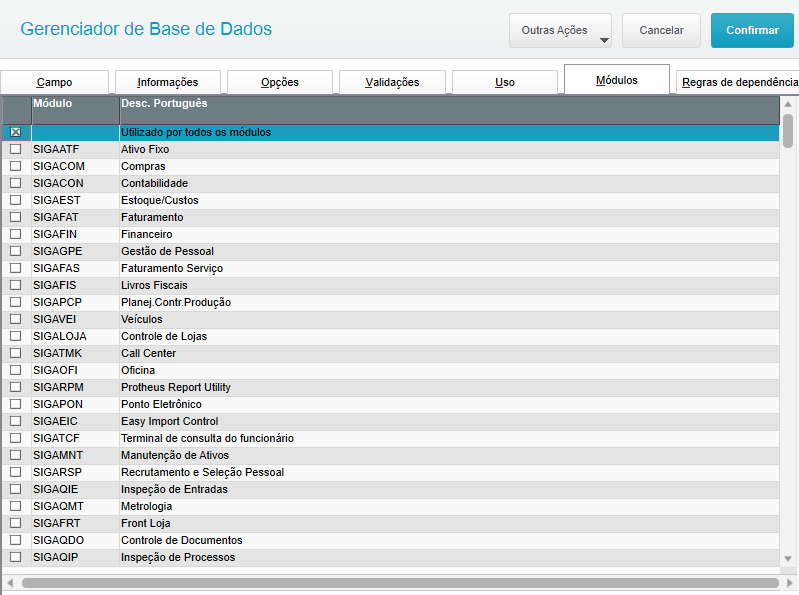
Task: Check the SIGAFAS Faturamento Serviço checkbox
Action: [16, 268]
